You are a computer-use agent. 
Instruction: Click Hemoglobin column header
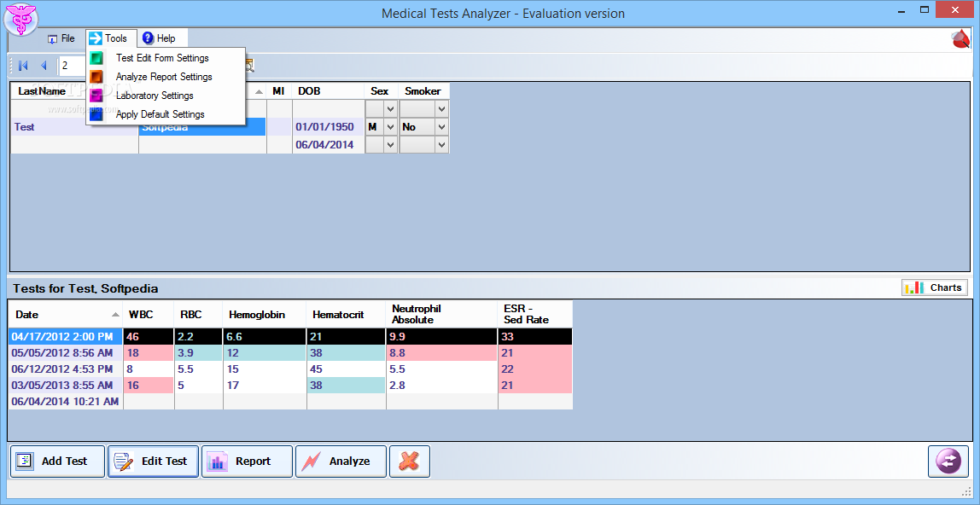tap(265, 315)
